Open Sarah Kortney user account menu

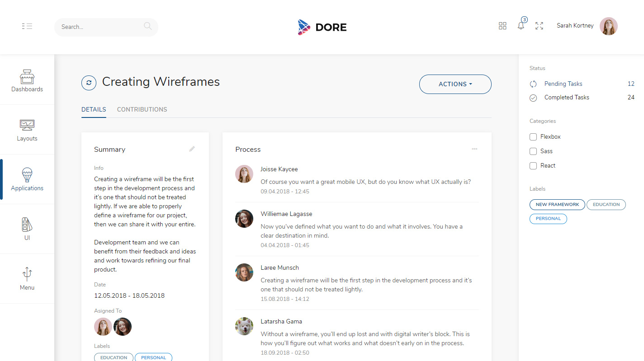[x=586, y=26]
